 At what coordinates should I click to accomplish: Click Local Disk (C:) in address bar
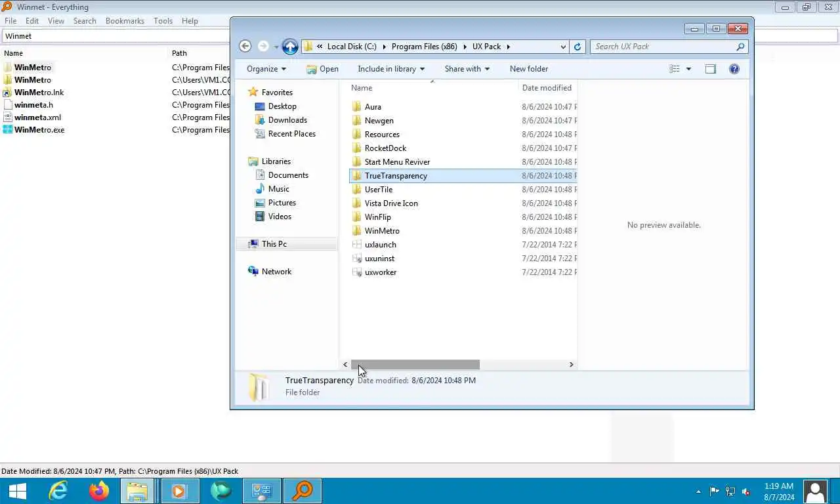[352, 47]
